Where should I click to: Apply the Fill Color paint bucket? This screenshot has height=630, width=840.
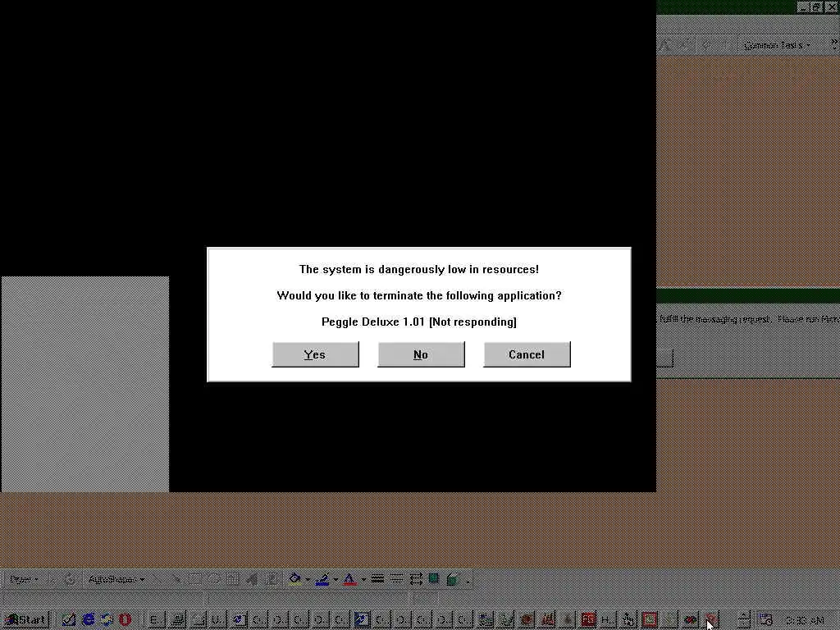point(295,579)
